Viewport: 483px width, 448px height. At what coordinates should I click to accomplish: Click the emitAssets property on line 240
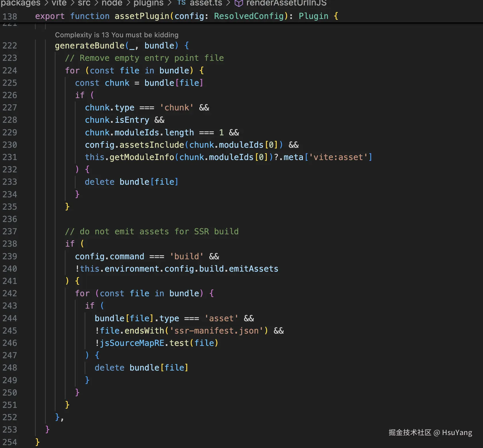point(254,269)
